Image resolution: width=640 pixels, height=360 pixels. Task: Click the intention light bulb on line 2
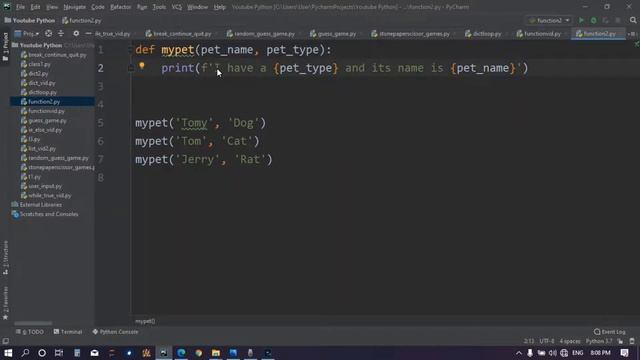click(142, 65)
